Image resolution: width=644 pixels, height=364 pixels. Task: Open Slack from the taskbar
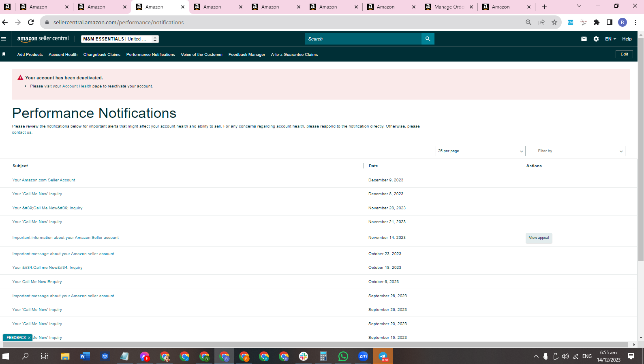pos(304,356)
